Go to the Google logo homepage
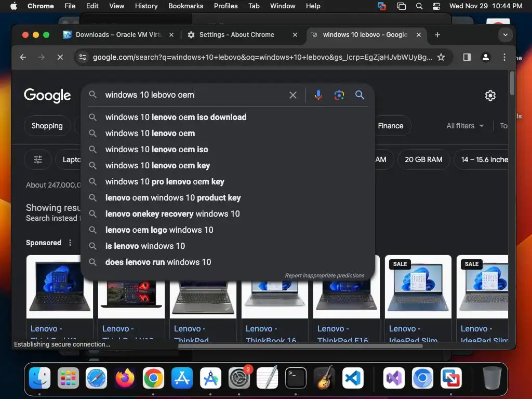The width and height of the screenshot is (532, 399). 47,96
